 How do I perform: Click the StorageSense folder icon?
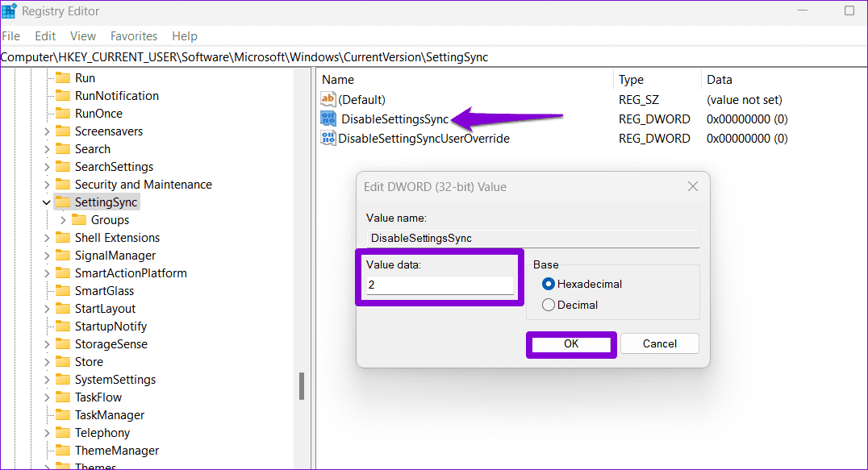pos(63,343)
